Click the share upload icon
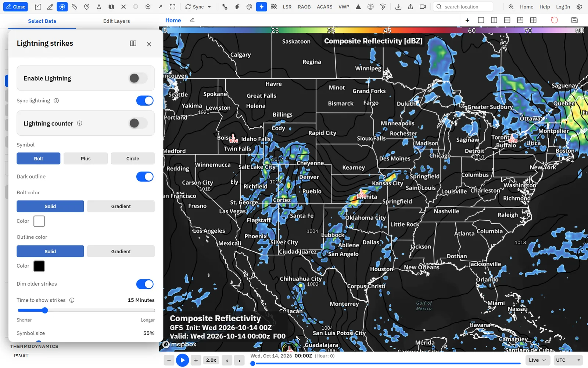 click(410, 7)
